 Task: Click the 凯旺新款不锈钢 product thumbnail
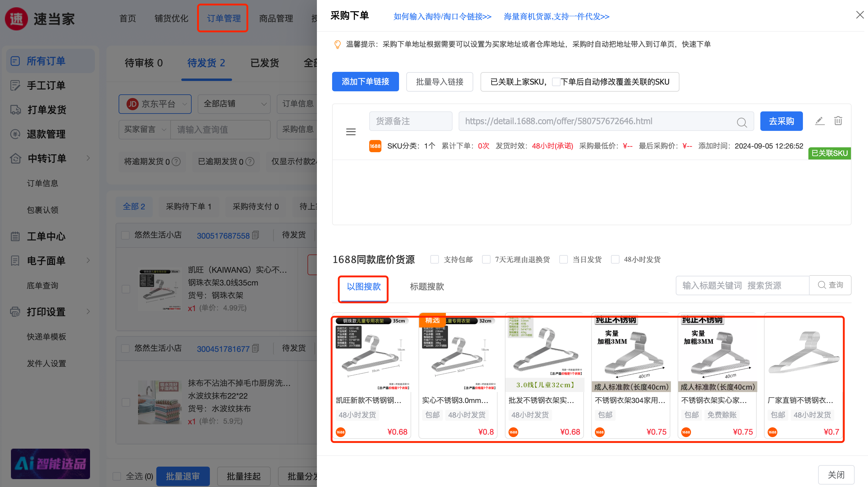click(x=372, y=354)
